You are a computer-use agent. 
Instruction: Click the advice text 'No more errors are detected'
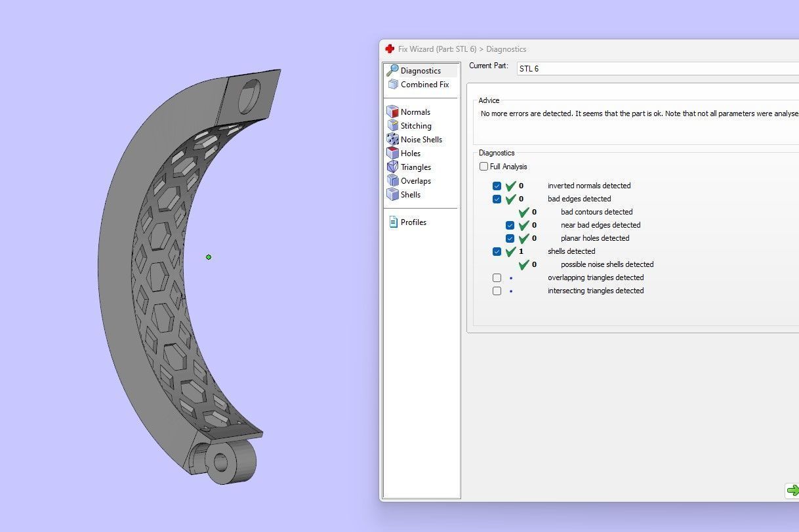point(527,113)
